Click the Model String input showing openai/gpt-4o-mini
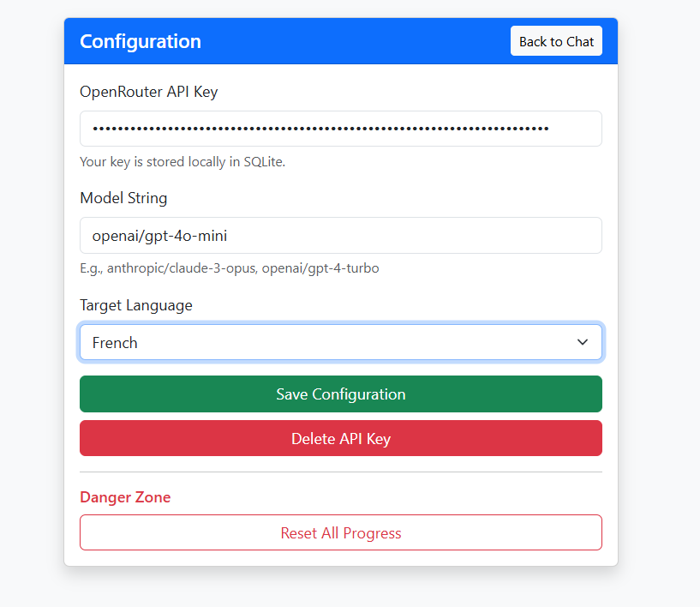 click(x=340, y=235)
